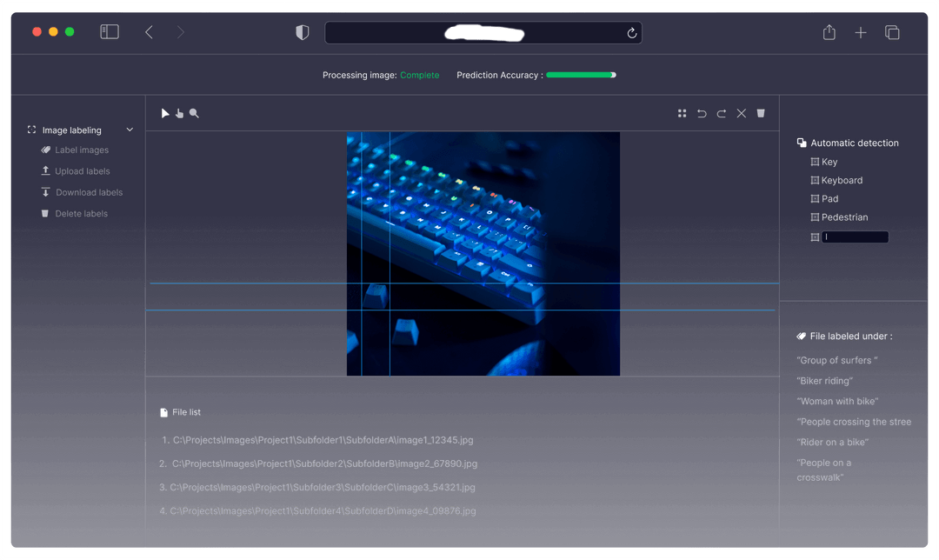
Task: Select the "Woman with bike" label
Action: 837,401
